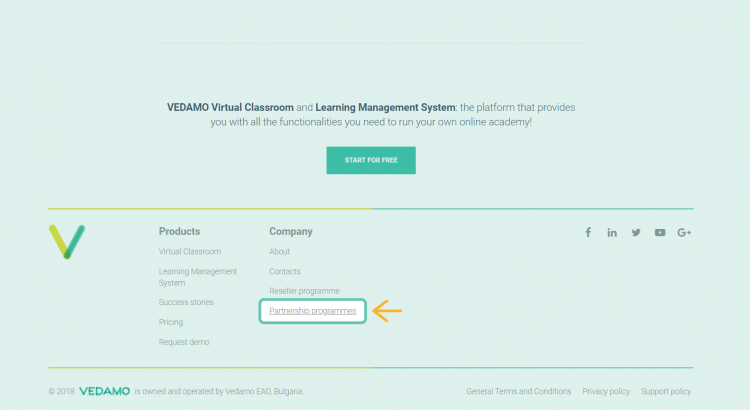The height and width of the screenshot is (410, 750).
Task: Open the Support policy link
Action: click(x=666, y=391)
